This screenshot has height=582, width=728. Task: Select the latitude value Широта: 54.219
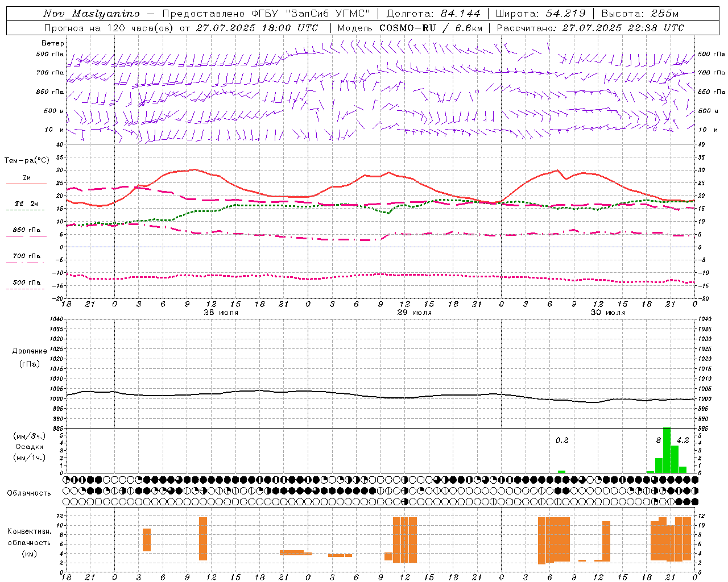tap(541, 14)
